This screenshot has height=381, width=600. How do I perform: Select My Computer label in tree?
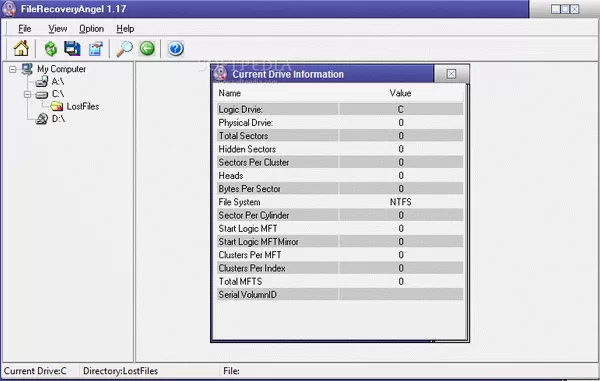[x=61, y=69]
